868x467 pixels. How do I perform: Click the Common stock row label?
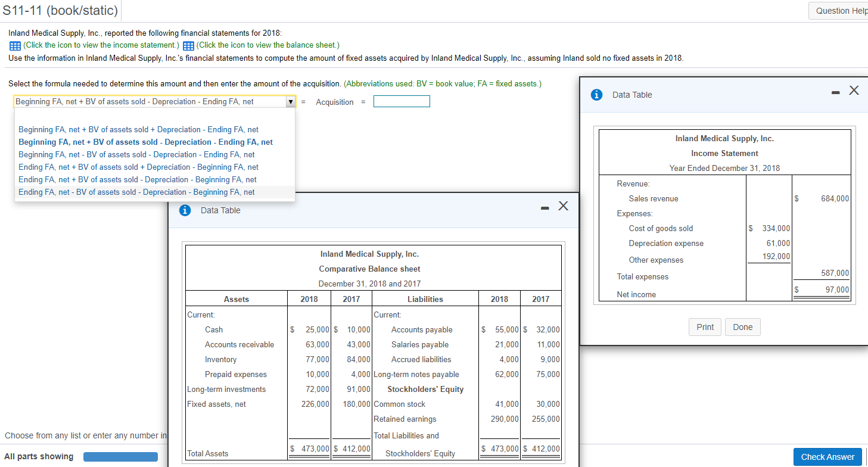click(399, 404)
